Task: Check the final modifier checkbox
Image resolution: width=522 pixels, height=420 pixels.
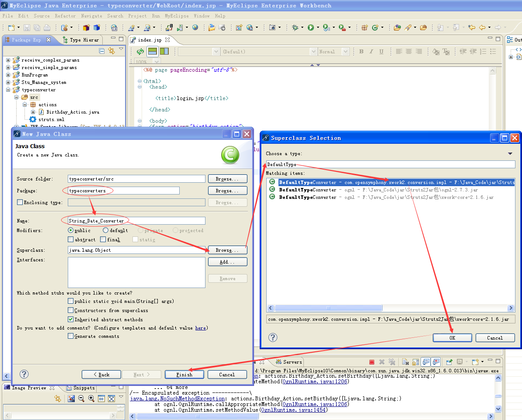Action: coord(103,240)
